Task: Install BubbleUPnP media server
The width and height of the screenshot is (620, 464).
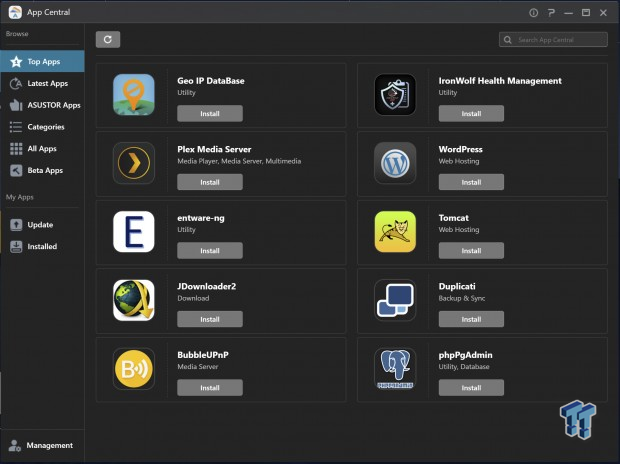Action: tap(210, 388)
